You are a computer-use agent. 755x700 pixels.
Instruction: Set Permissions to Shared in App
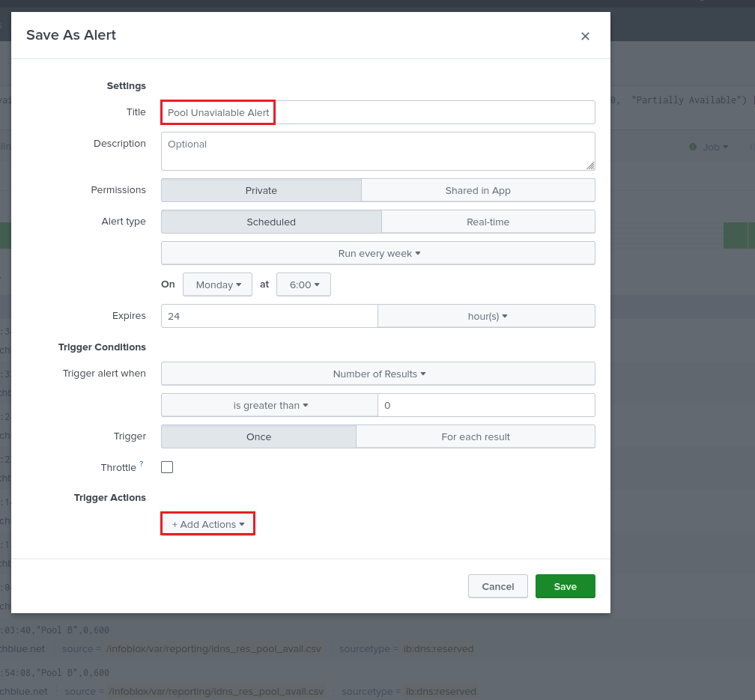(478, 190)
